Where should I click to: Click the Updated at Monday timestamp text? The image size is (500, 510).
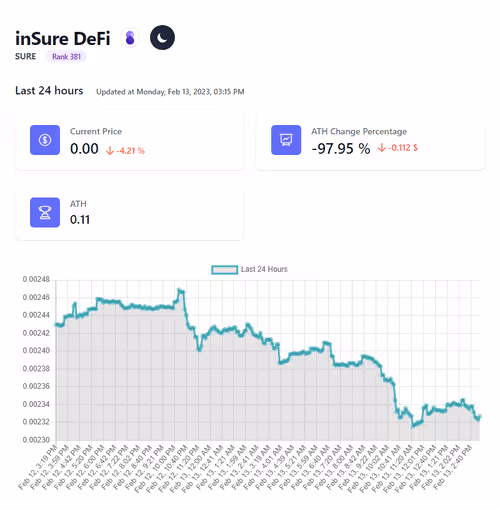[x=170, y=92]
